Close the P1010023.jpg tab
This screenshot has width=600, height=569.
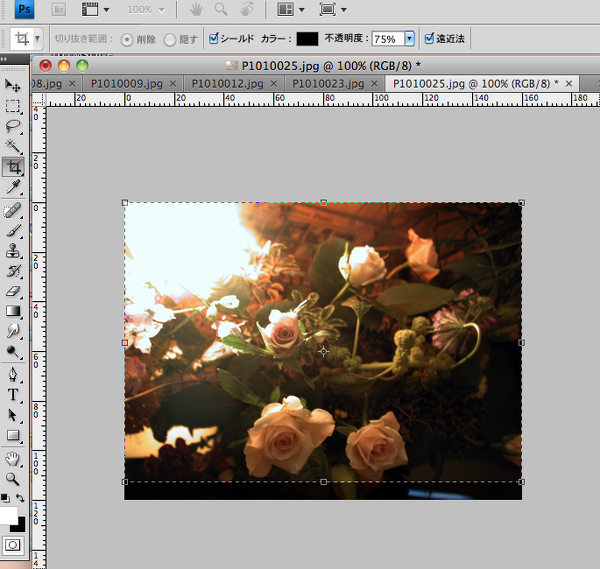point(375,84)
